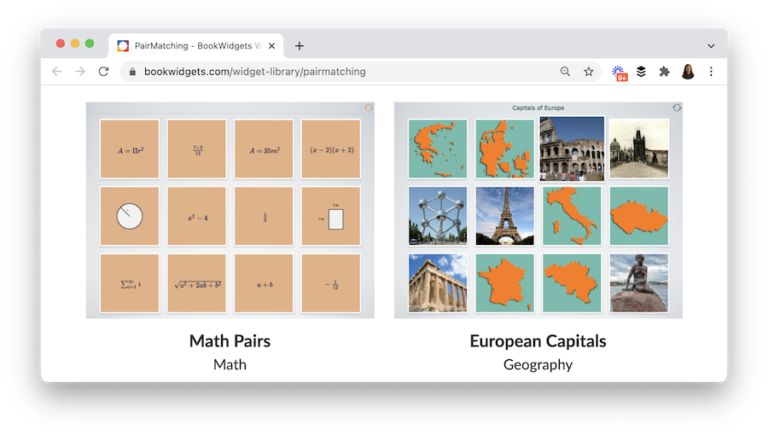The image size is (768, 436).
Task: Reset the Math Pairs game
Action: [369, 108]
